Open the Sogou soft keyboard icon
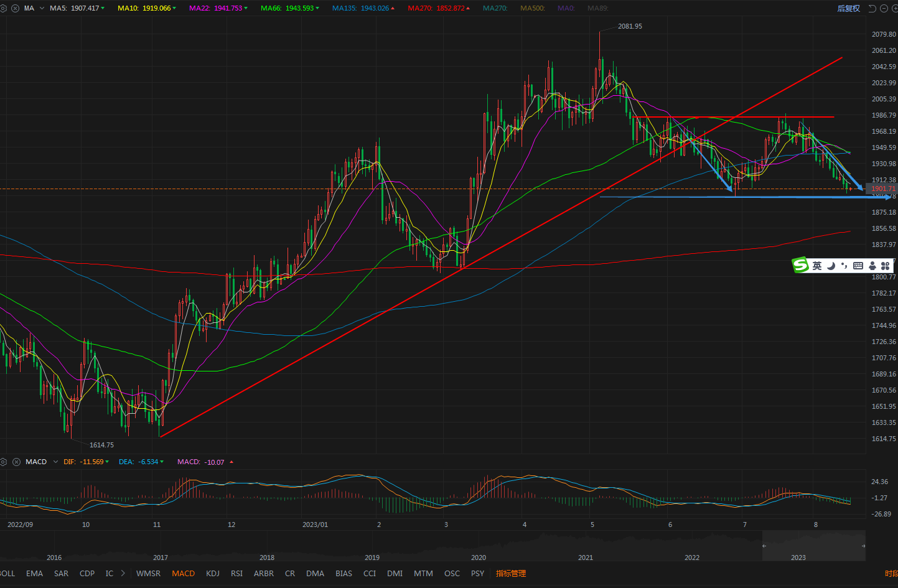The width and height of the screenshot is (898, 588). pos(858,266)
